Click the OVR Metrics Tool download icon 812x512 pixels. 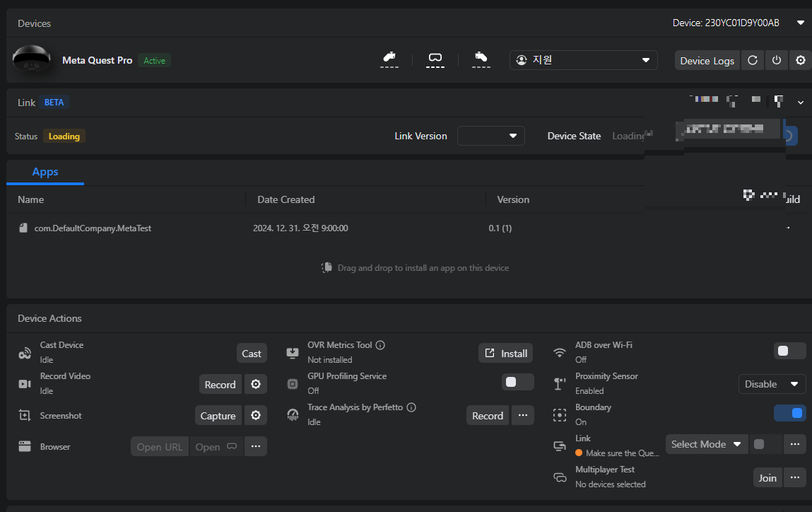point(293,354)
